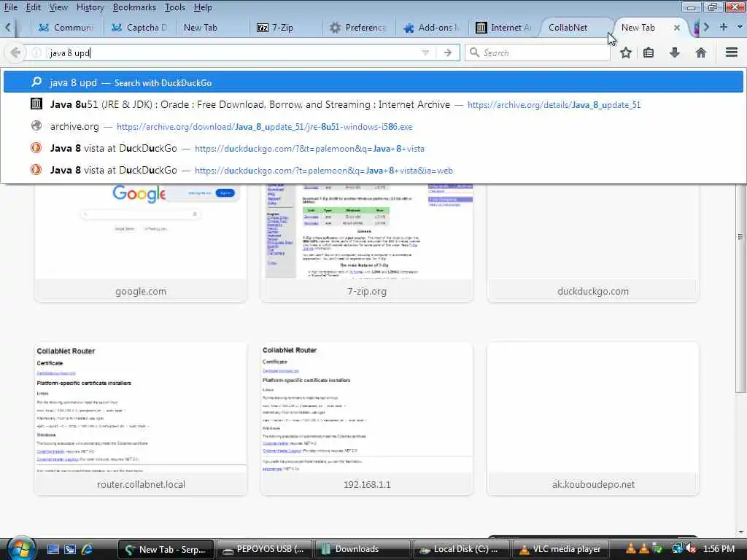The width and height of the screenshot is (747, 560).
Task: Click the muted volume tray icon
Action: [692, 549]
